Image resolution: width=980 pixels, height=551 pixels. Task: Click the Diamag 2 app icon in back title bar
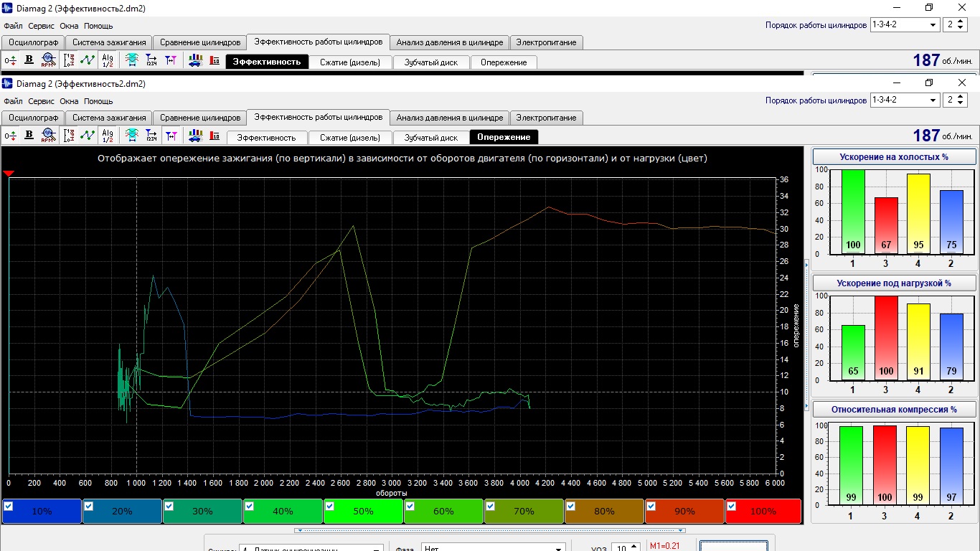(7, 7)
